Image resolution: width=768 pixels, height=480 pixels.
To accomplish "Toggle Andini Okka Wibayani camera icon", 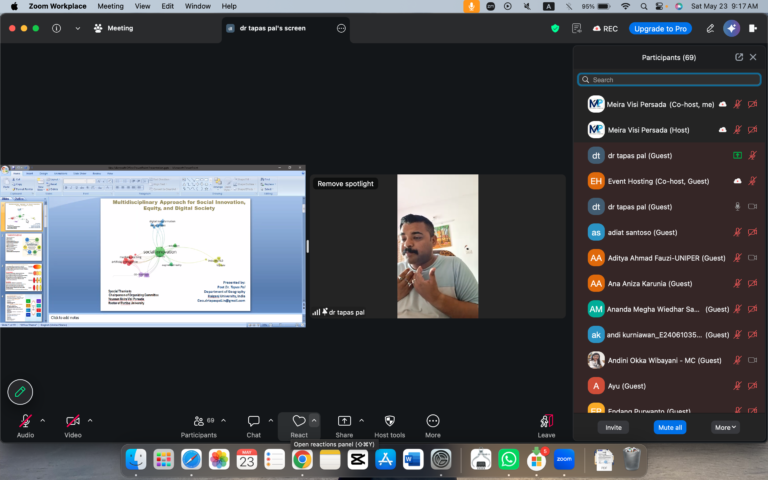I will point(752,360).
